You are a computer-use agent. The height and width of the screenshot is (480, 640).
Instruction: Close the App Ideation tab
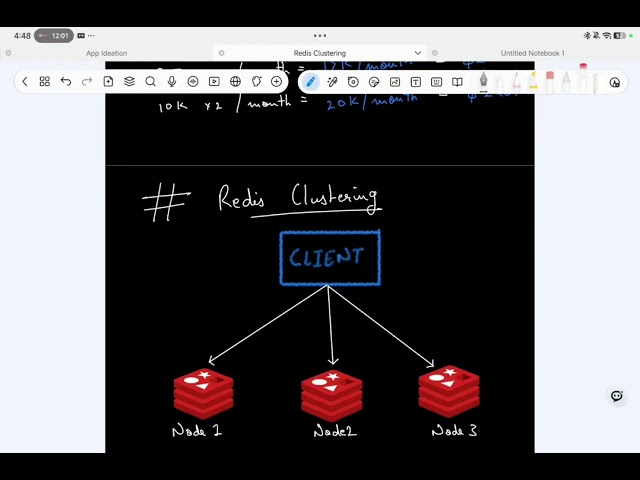click(8, 53)
